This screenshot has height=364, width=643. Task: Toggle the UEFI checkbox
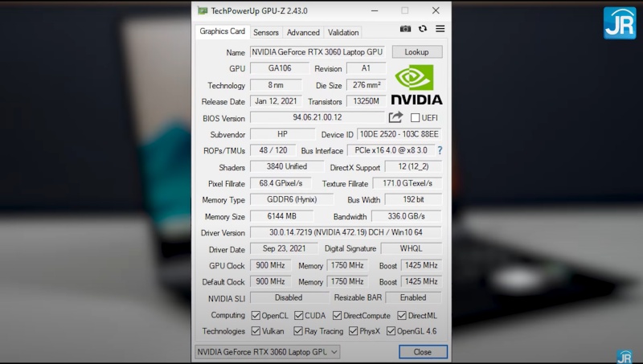pos(415,117)
